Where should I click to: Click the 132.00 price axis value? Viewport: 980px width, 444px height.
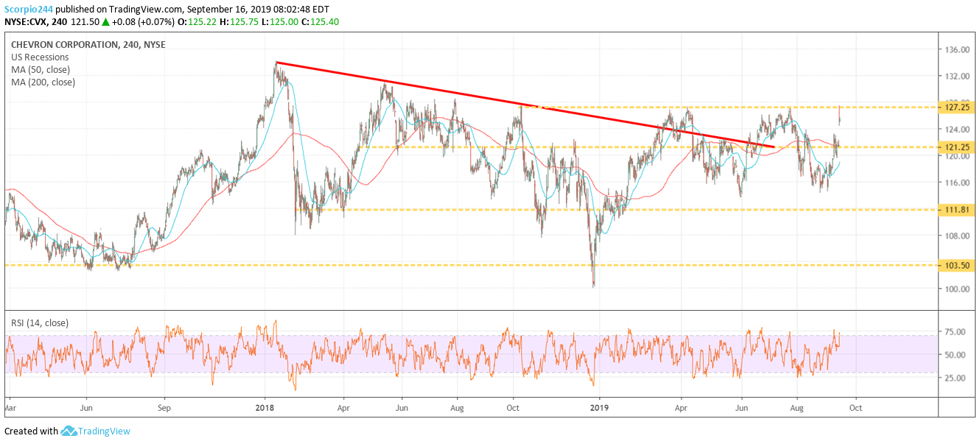pyautogui.click(x=957, y=77)
